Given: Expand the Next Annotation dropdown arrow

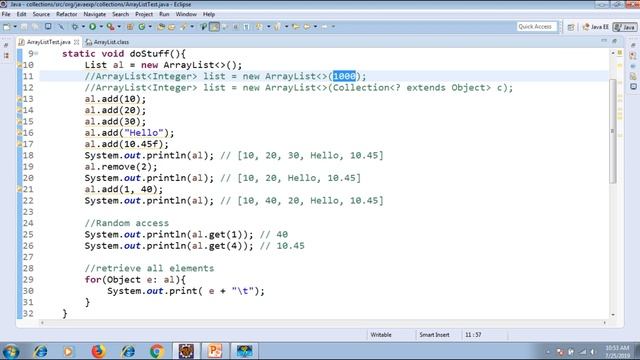Looking at the screenshot, I should point(268,27).
